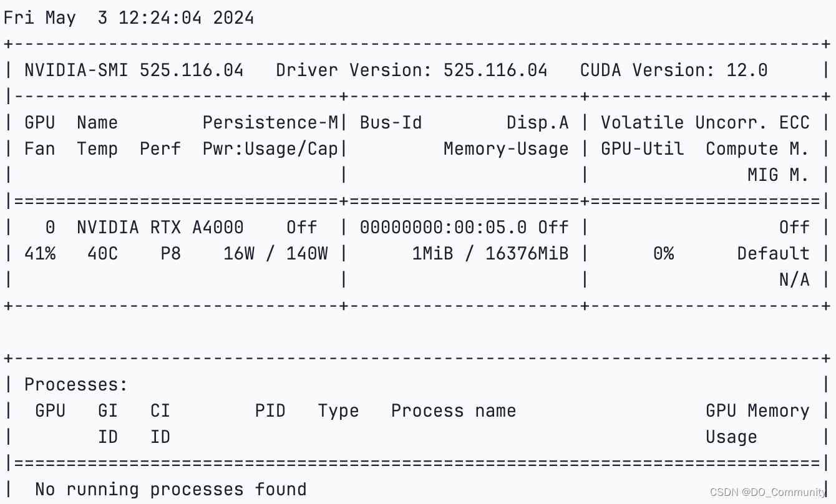Click the NVIDIA-SMI 525.116.04 text

tap(134, 70)
